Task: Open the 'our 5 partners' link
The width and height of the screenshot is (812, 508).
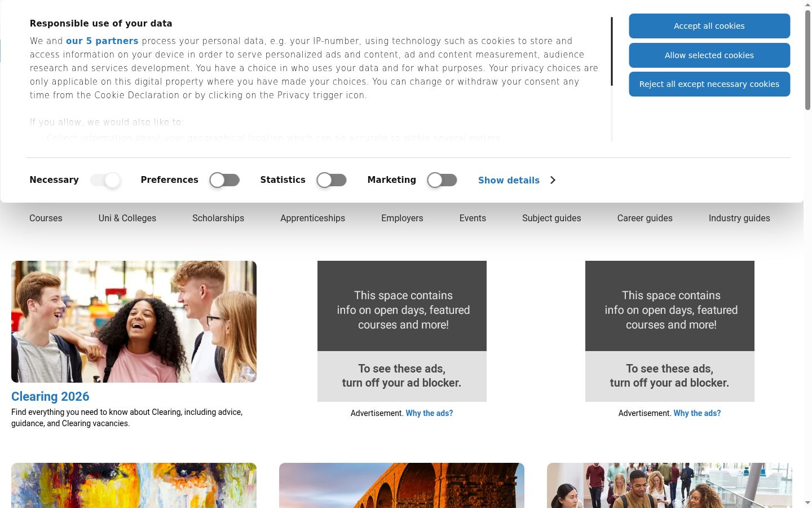Action: [102, 41]
